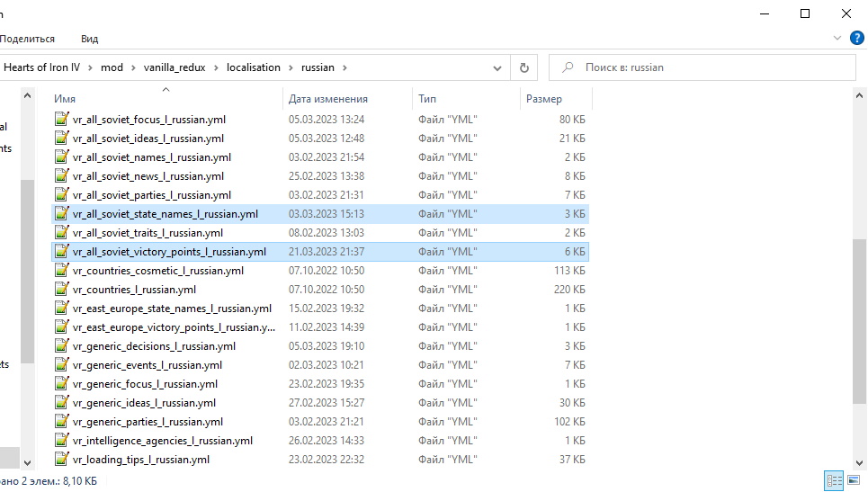
Task: Expand subfolders arrow after localisation
Action: coord(291,67)
